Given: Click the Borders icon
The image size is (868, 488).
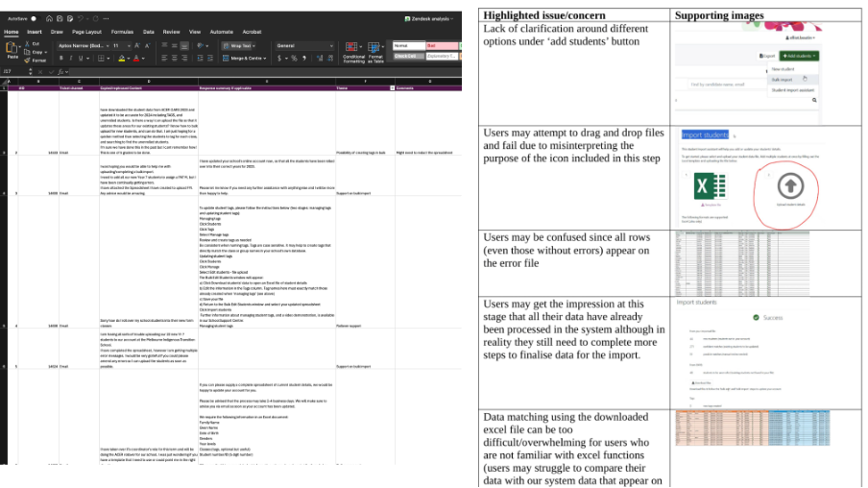Looking at the screenshot, I should 102,59.
